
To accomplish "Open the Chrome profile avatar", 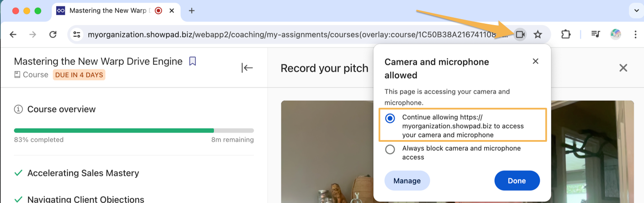I will click(616, 34).
